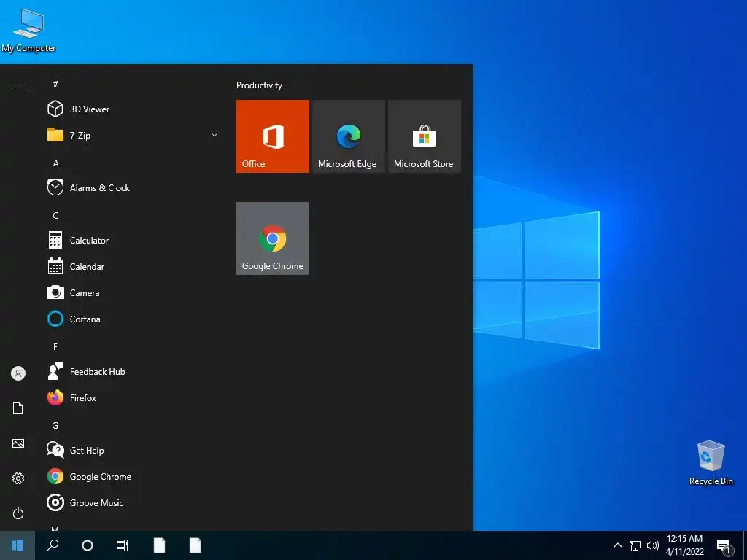Click Show desktop sliver at taskbar edge
This screenshot has width=747, height=560.
(745, 545)
